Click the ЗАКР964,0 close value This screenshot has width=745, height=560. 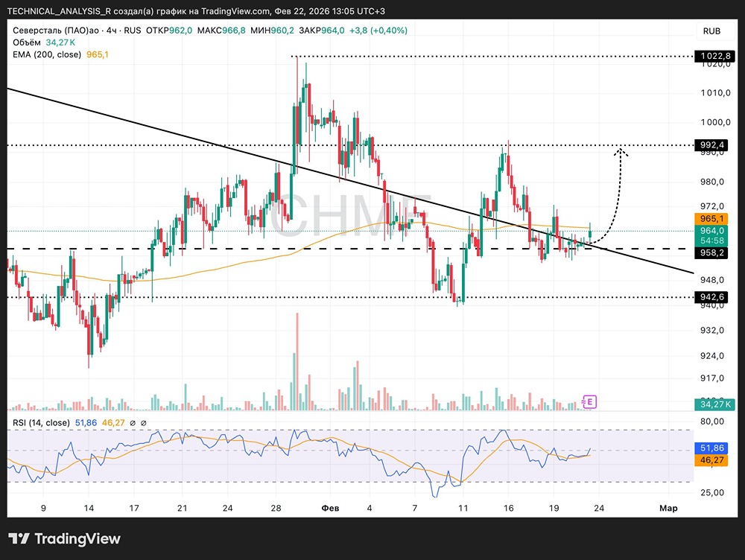point(322,31)
